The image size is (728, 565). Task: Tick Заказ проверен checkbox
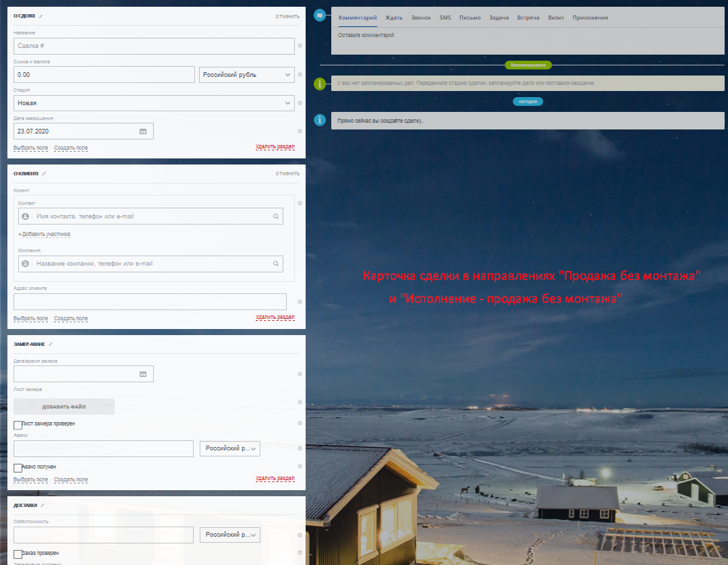pos(18,554)
